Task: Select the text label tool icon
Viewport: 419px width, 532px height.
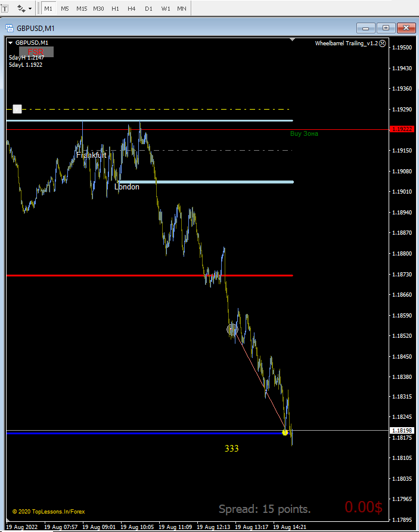Action: [5, 8]
